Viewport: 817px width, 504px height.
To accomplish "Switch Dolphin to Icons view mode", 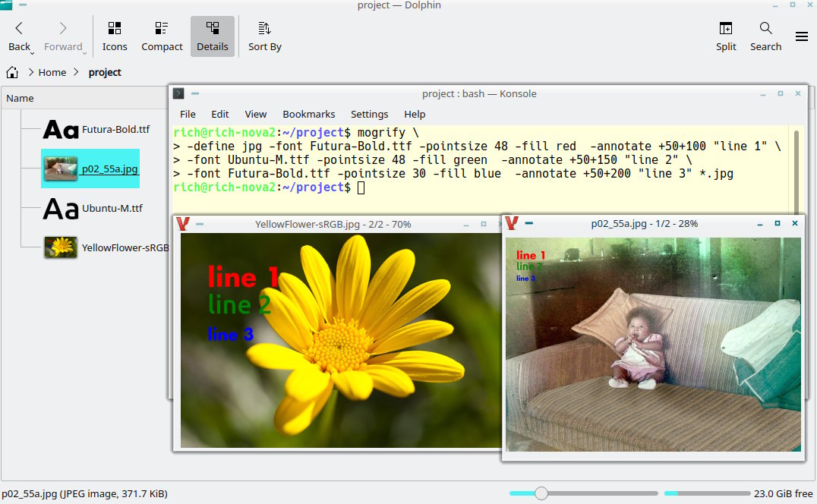I will tap(115, 36).
